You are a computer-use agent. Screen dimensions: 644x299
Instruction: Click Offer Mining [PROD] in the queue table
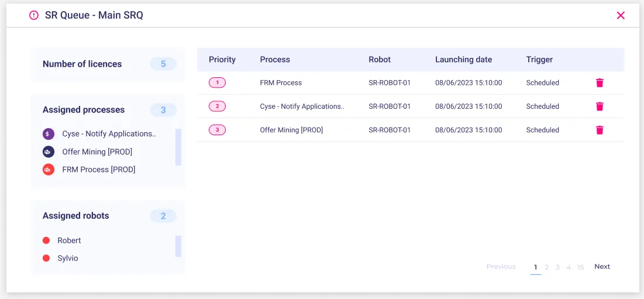[292, 130]
